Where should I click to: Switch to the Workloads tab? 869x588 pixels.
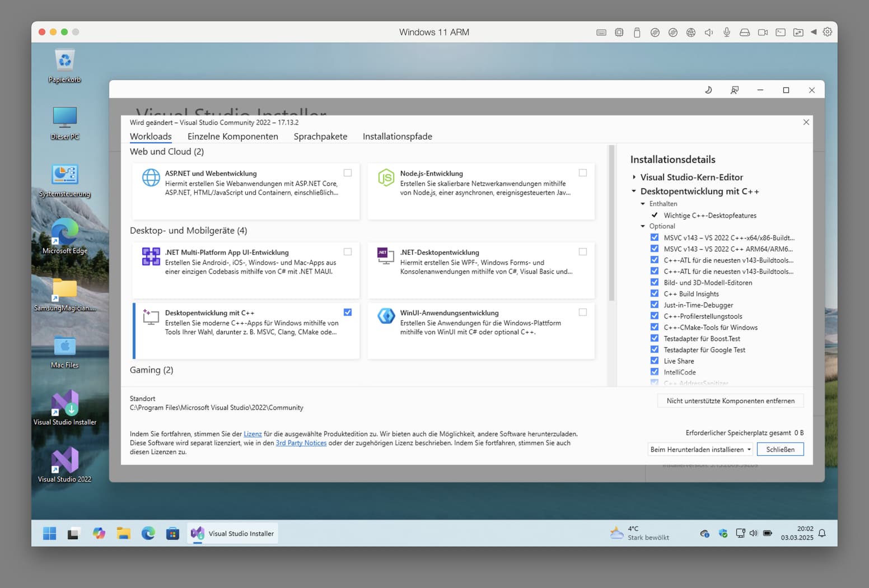[x=151, y=137]
